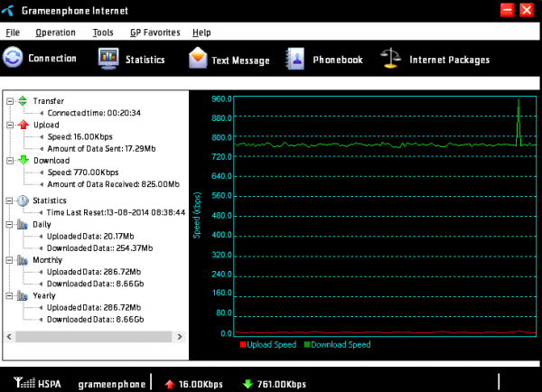Click the red Upload Speed legend swatch
The image size is (542, 392).
[x=243, y=344]
